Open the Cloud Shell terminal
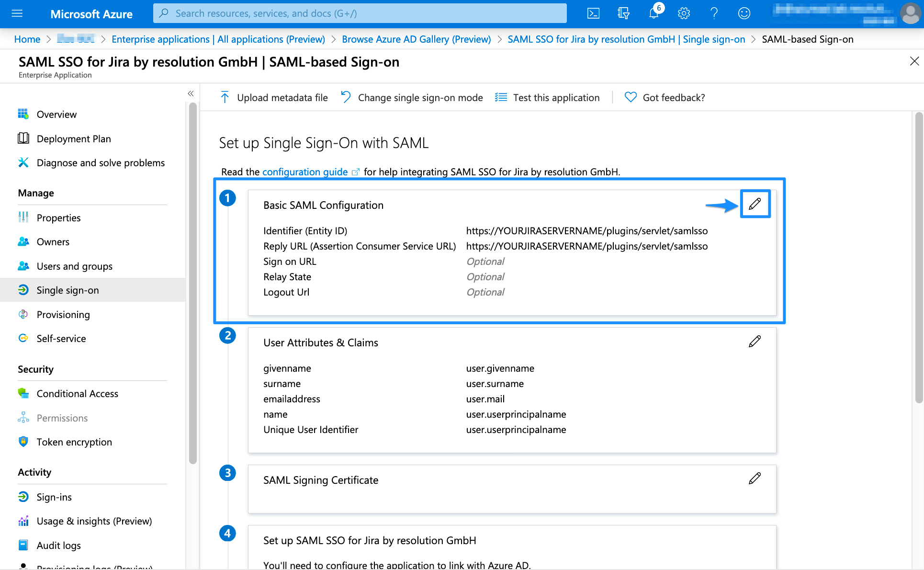This screenshot has height=570, width=924. tap(593, 13)
